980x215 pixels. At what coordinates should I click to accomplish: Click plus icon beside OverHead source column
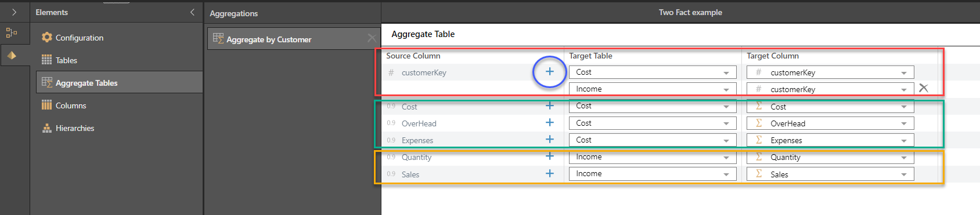pos(549,122)
